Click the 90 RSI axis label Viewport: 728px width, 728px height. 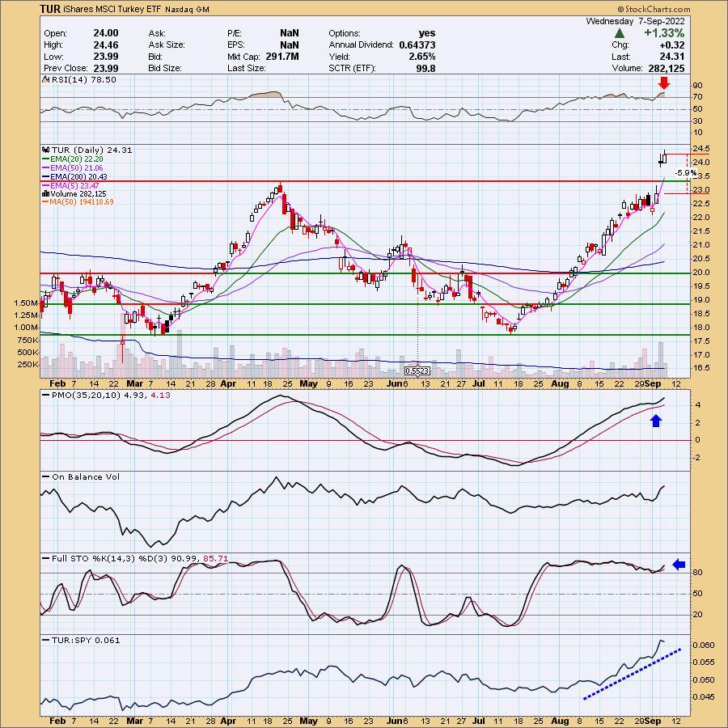(x=697, y=86)
